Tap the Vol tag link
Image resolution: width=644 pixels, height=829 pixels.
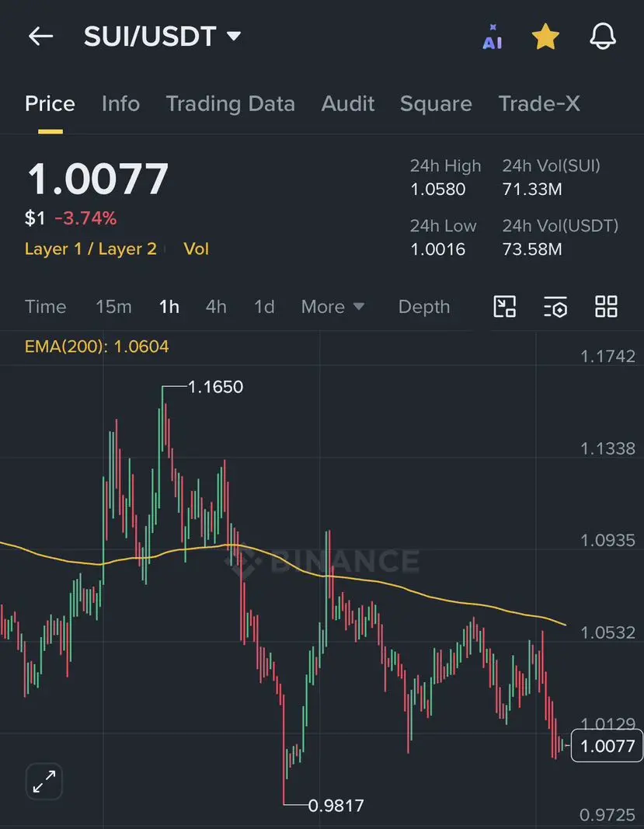click(x=197, y=249)
